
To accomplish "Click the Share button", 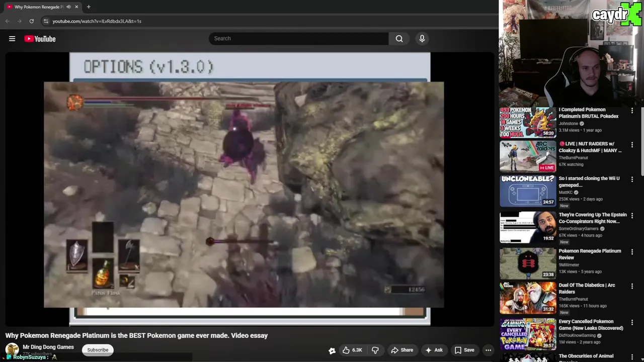I will tap(402, 350).
